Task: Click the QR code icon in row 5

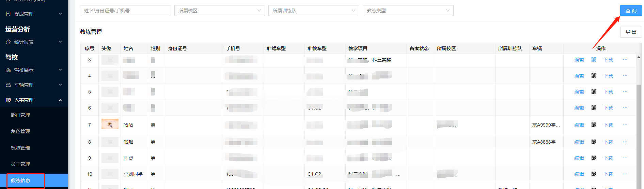Action: [594, 92]
